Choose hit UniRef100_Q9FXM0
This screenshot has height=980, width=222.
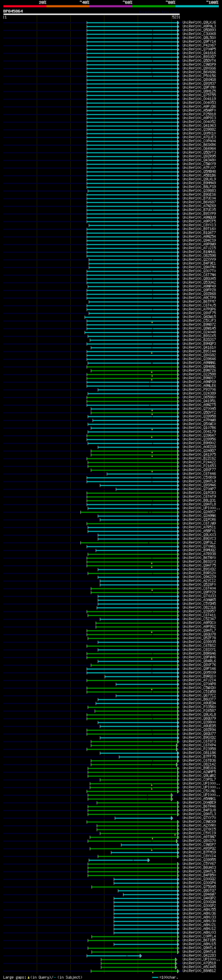(x=199, y=88)
